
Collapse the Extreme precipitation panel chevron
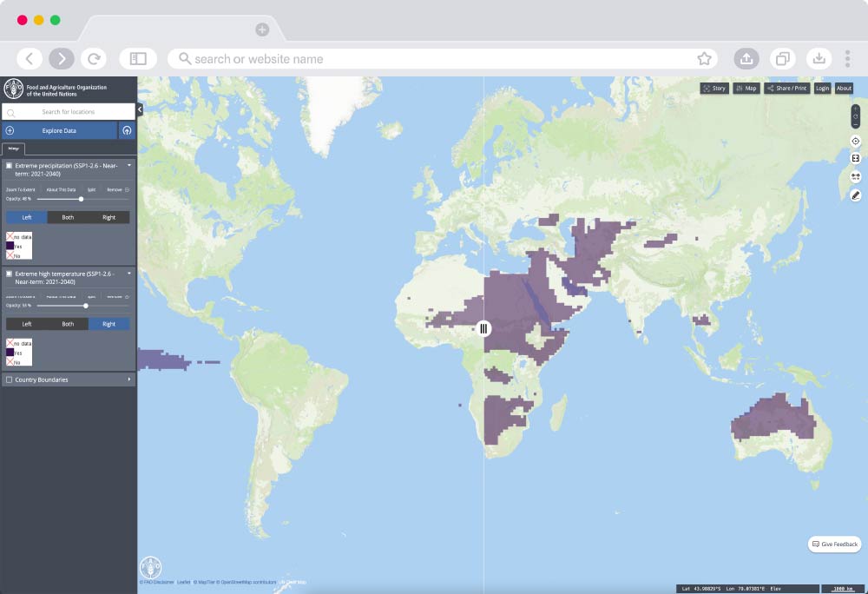(x=130, y=166)
